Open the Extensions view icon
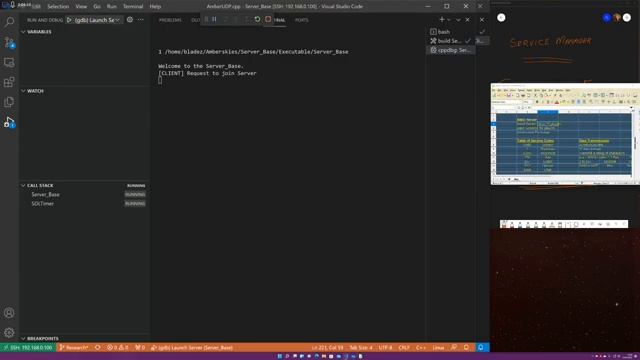The image size is (640, 360). coord(9,82)
